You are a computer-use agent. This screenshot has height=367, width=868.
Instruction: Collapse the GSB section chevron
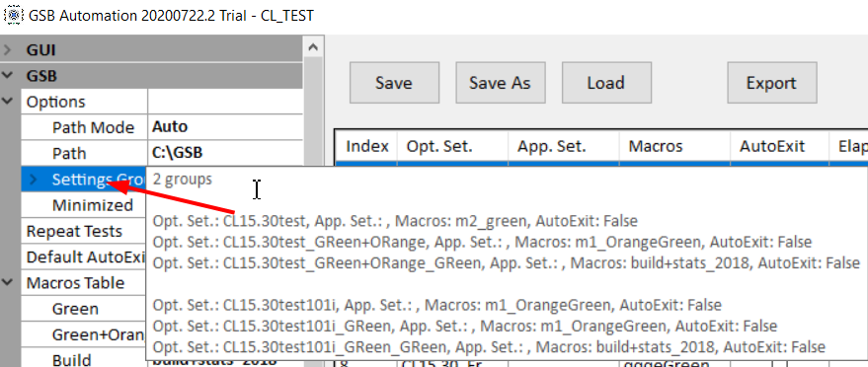(x=7, y=76)
